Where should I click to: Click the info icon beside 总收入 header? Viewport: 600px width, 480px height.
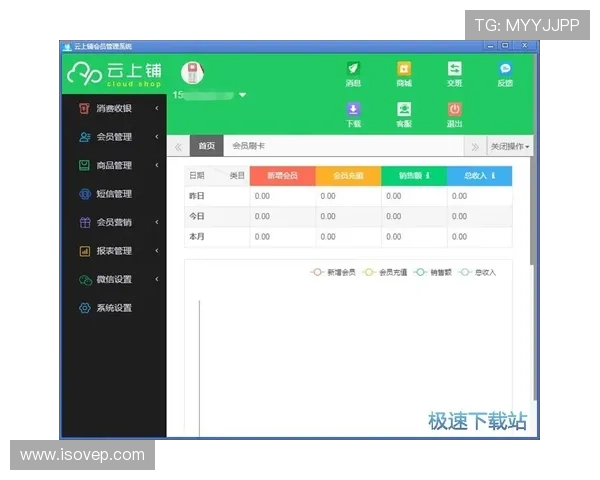493,176
